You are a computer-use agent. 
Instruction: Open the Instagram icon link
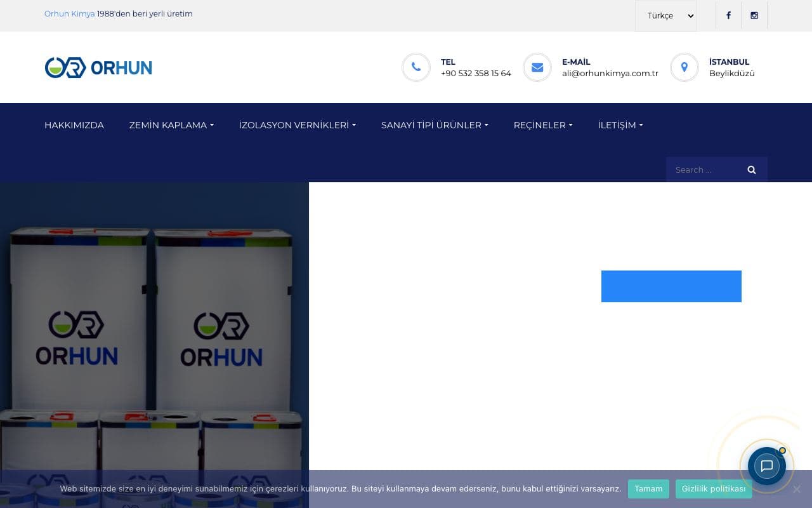point(754,15)
